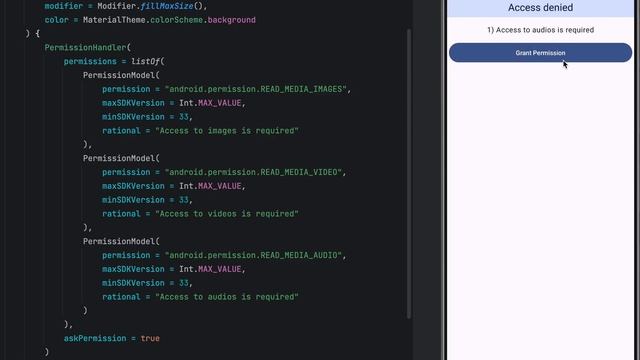Click the code editor vertical scrollbar
Image resolution: width=640 pixels, height=360 pixels.
click(x=409, y=173)
